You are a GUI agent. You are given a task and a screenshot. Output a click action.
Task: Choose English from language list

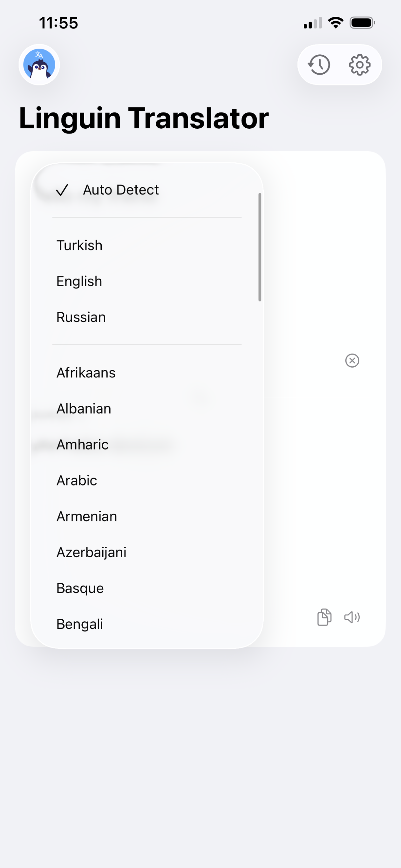[x=79, y=281]
